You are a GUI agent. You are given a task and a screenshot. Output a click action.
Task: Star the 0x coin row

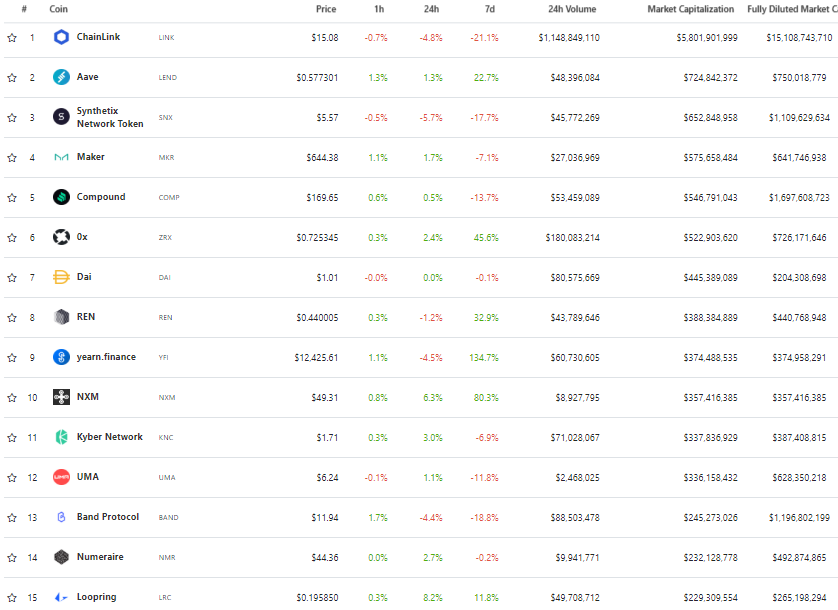click(x=12, y=237)
